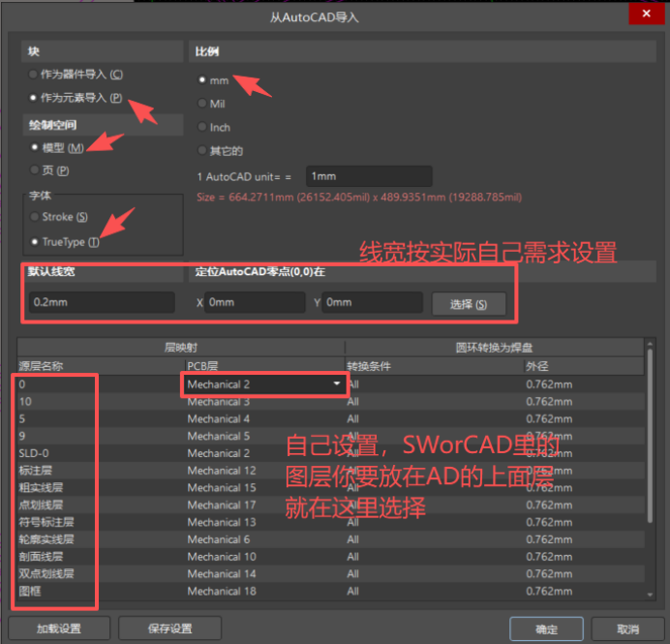Select source layer 符号标注层
The width and height of the screenshot is (670, 644).
point(46,522)
